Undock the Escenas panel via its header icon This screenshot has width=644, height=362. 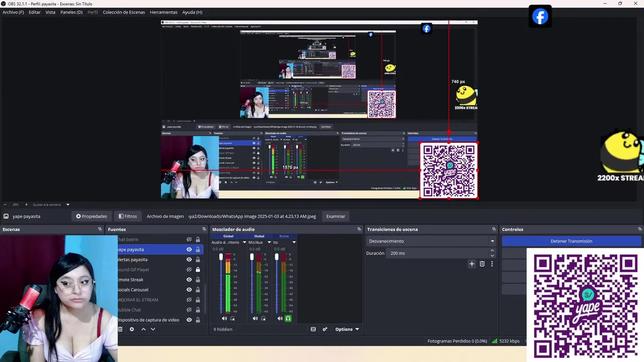(x=100, y=229)
